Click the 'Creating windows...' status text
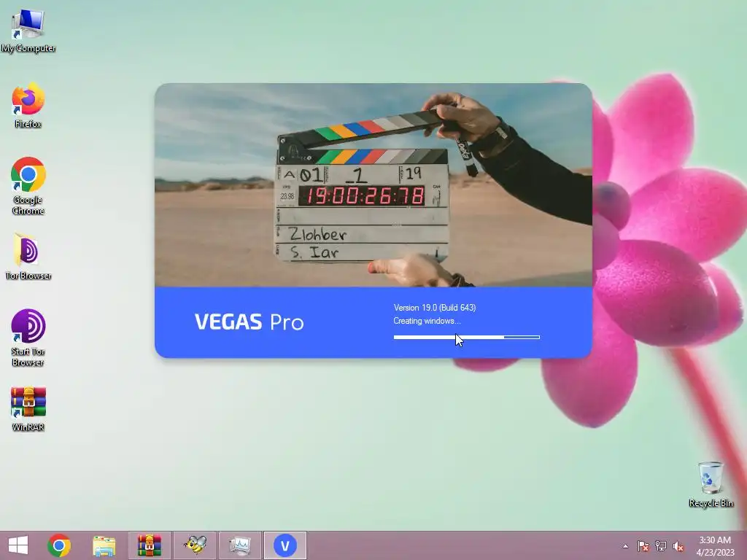Screen dimensions: 747x560 (427, 321)
